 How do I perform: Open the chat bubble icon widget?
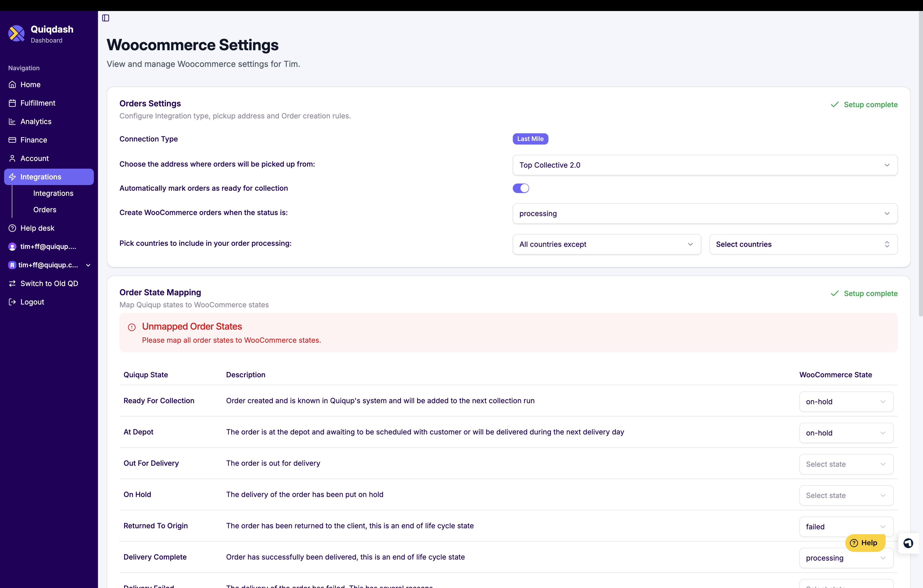click(x=908, y=543)
